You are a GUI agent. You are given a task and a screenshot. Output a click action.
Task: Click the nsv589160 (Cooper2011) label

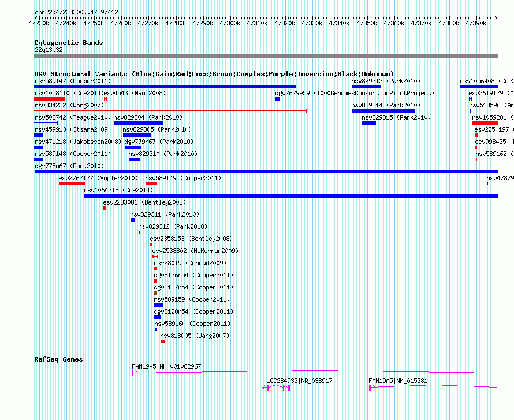click(x=192, y=324)
